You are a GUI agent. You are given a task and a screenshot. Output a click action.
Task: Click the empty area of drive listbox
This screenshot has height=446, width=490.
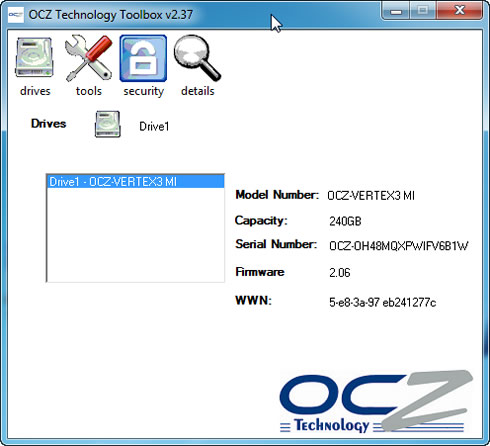[135, 235]
